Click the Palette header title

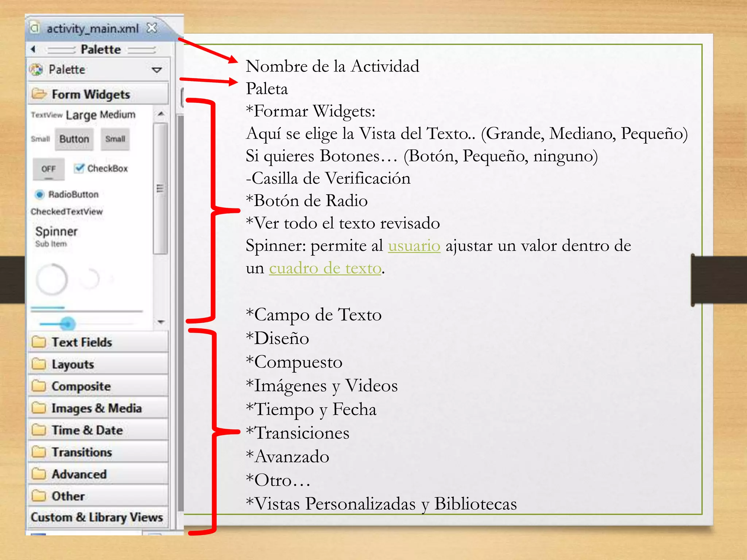pos(101,49)
